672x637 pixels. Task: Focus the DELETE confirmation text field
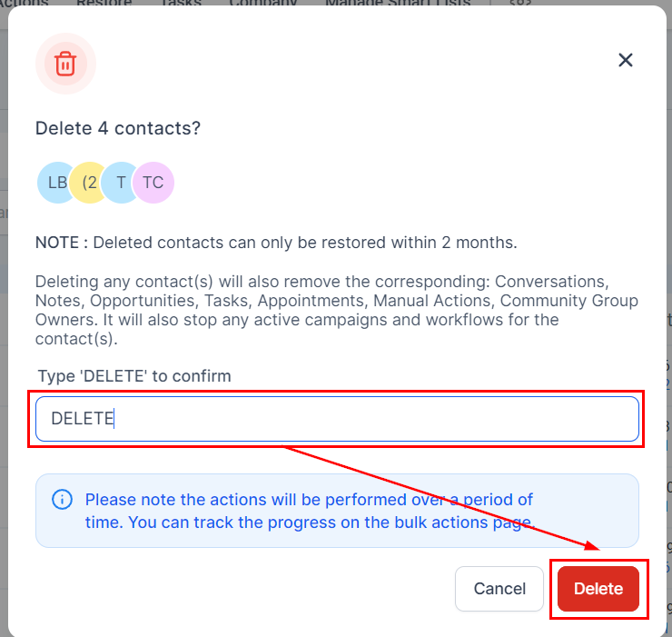(x=337, y=419)
